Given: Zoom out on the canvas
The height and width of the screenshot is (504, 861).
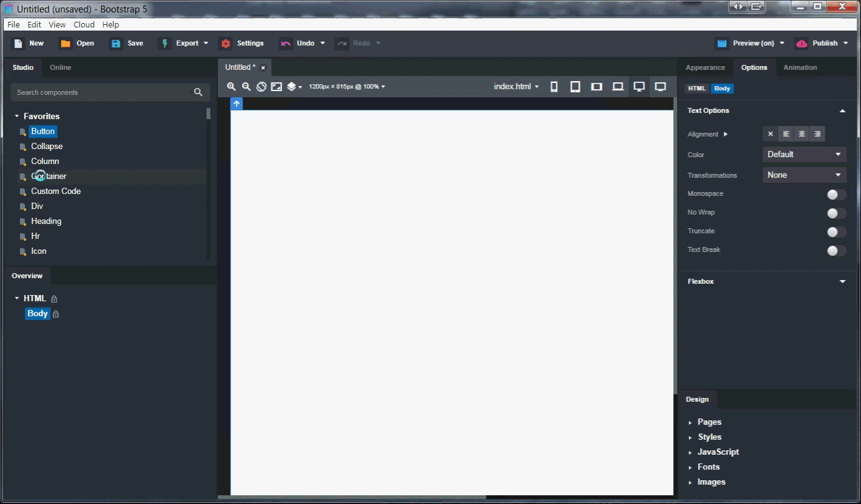Looking at the screenshot, I should (246, 87).
